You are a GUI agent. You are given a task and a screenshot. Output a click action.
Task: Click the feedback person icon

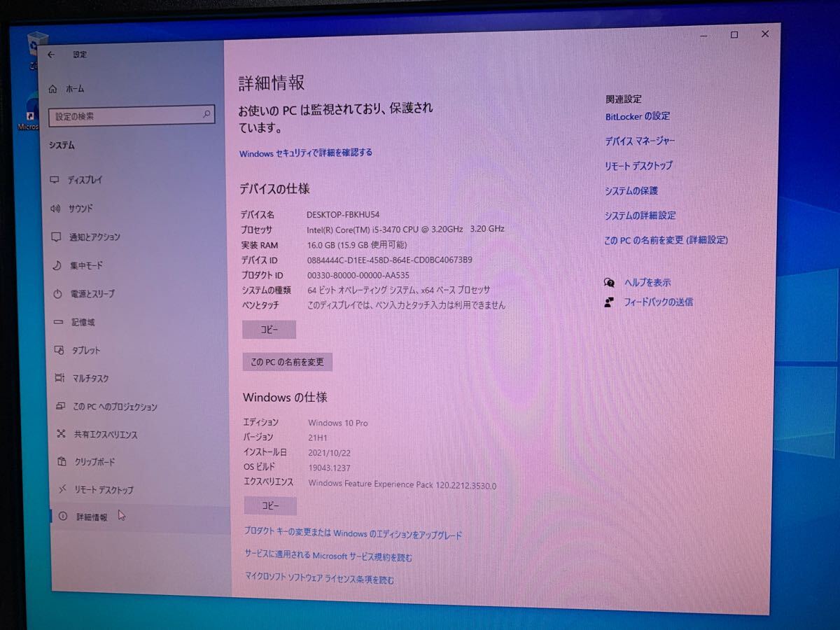610,302
